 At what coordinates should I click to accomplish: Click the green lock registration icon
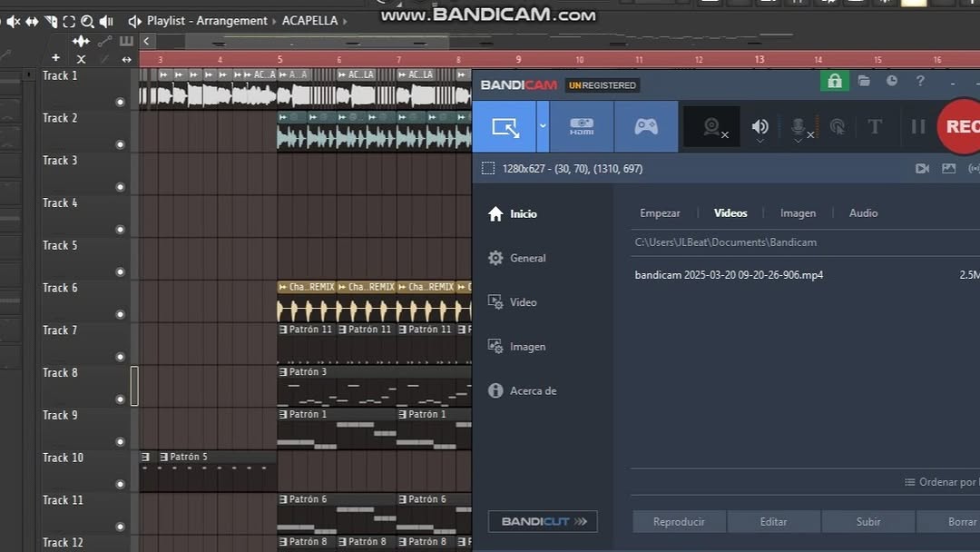tap(835, 82)
